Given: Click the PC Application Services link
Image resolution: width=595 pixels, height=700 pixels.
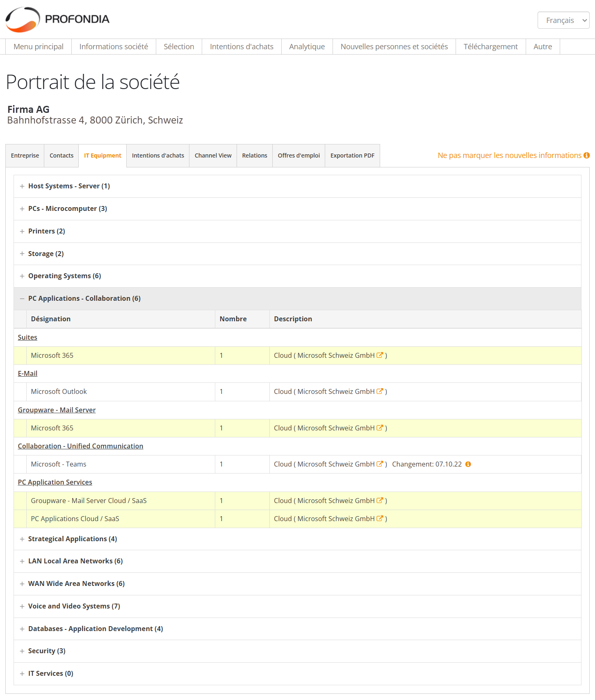Looking at the screenshot, I should (x=55, y=482).
